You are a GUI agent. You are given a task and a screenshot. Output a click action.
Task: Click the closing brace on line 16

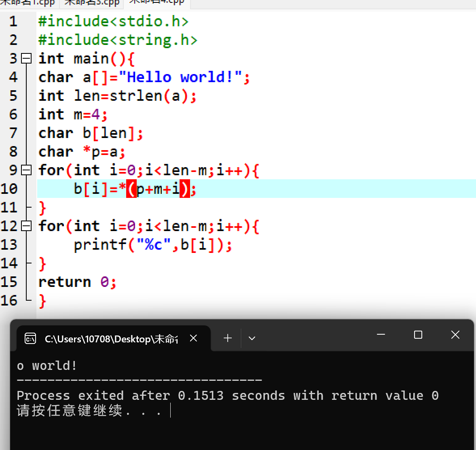coord(42,301)
